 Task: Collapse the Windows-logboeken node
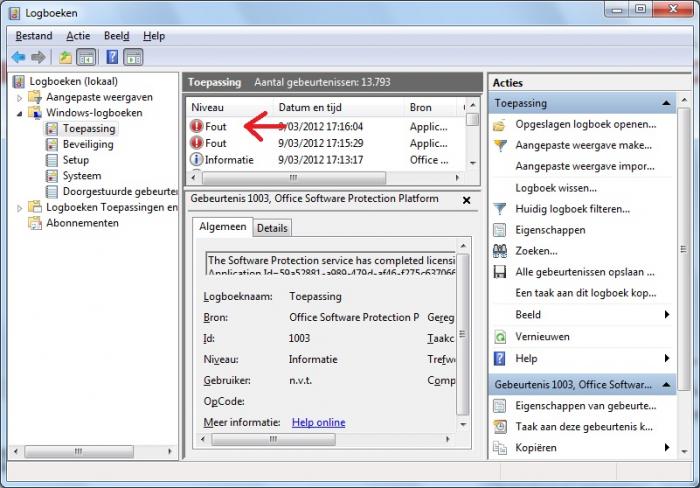click(x=19, y=113)
